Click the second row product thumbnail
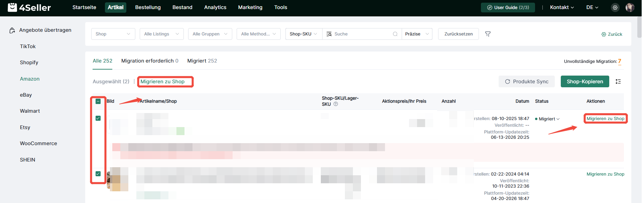Screen dimensions: 644x203 pos(117,179)
